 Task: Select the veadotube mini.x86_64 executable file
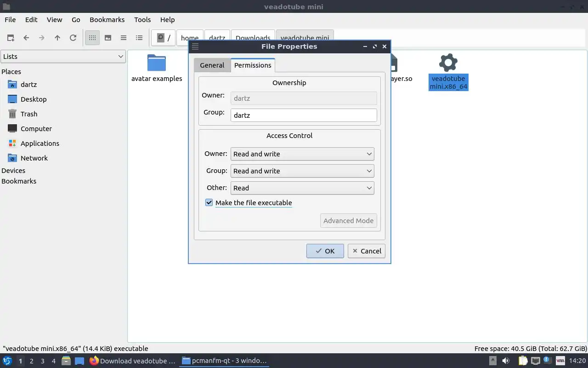[448, 72]
